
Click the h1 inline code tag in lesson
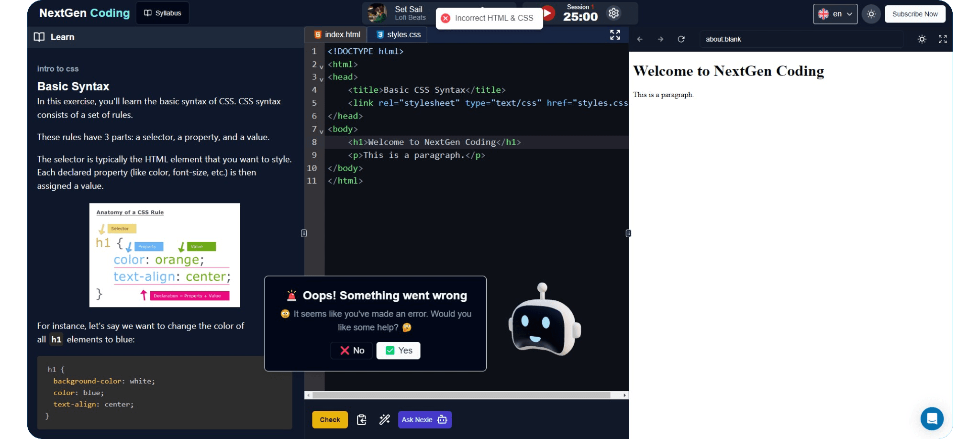tap(56, 340)
